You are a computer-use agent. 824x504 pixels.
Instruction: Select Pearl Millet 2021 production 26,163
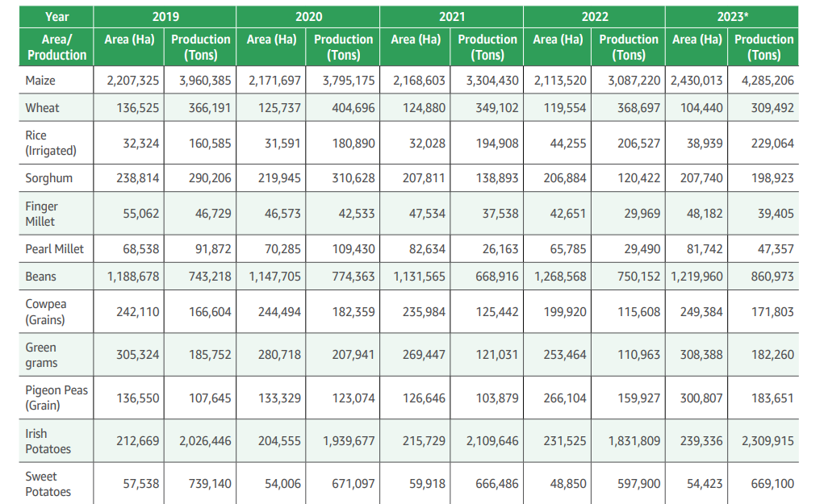pos(500,249)
